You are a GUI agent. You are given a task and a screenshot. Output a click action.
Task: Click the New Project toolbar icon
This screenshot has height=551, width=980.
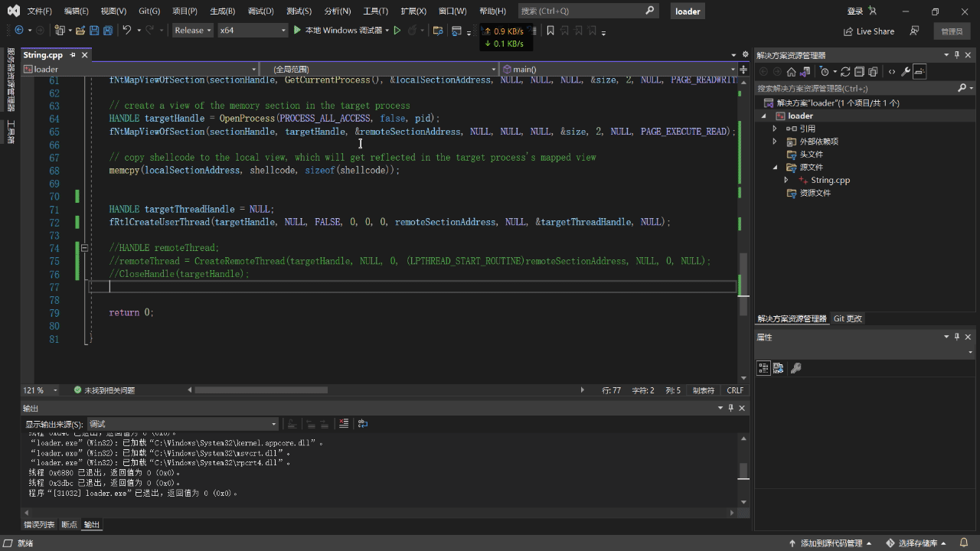pyautogui.click(x=60, y=31)
